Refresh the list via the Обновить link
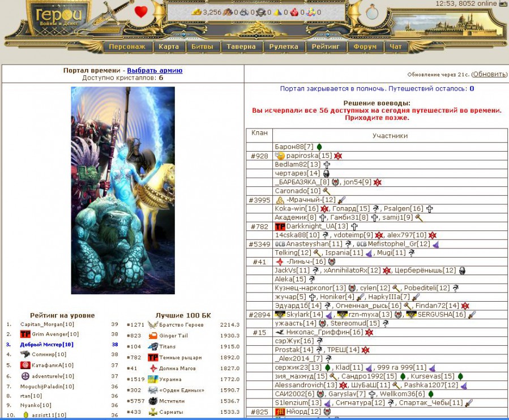 point(490,74)
